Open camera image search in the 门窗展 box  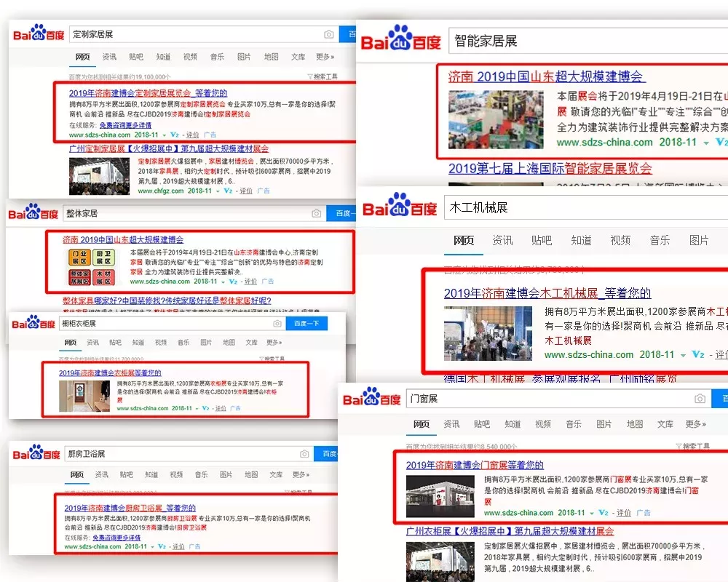700,399
